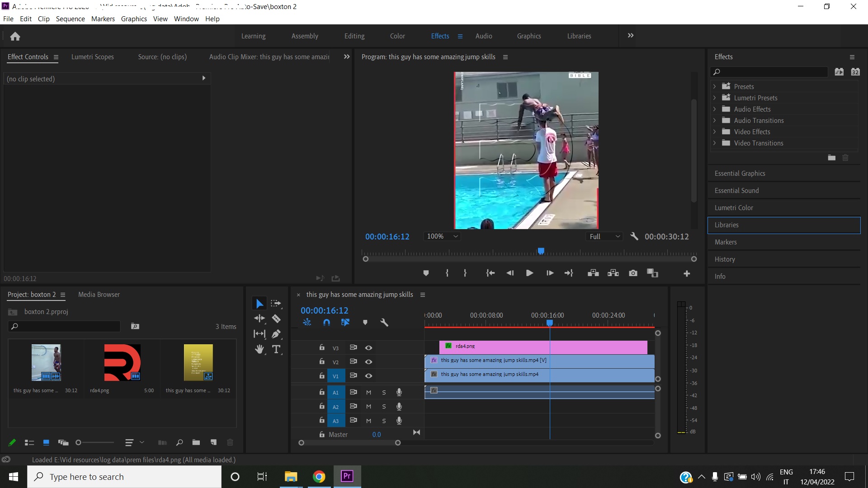Viewport: 868px width, 488px height.
Task: Open the Effects menu tab
Action: point(441,36)
